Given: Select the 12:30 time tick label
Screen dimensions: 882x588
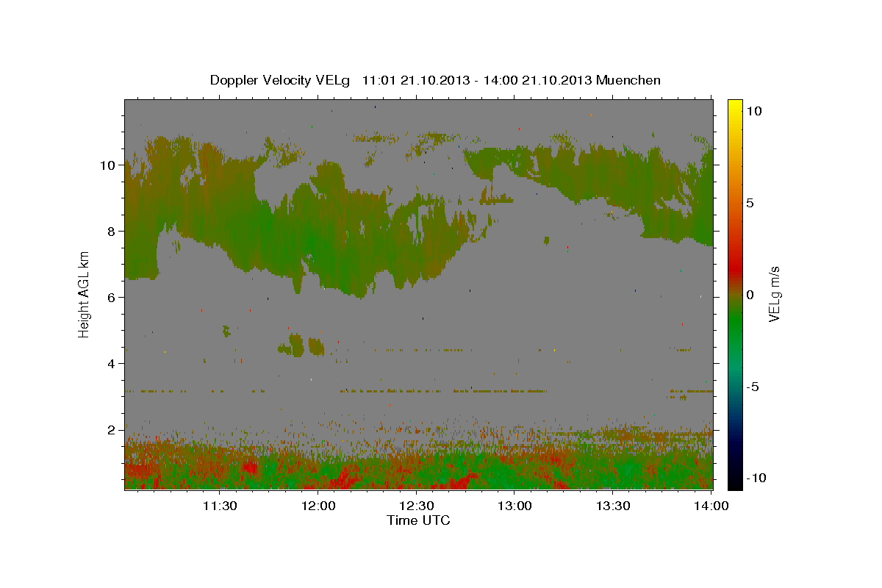Looking at the screenshot, I should [417, 506].
